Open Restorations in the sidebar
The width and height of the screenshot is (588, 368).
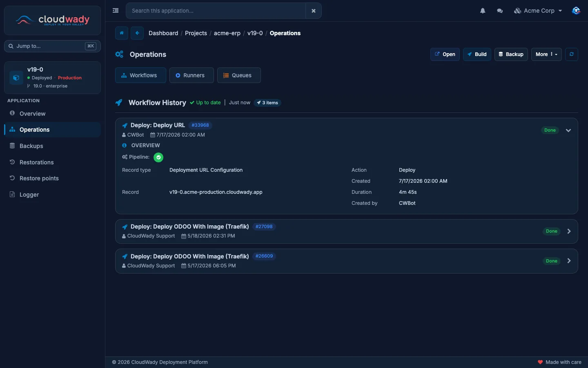click(x=52, y=162)
